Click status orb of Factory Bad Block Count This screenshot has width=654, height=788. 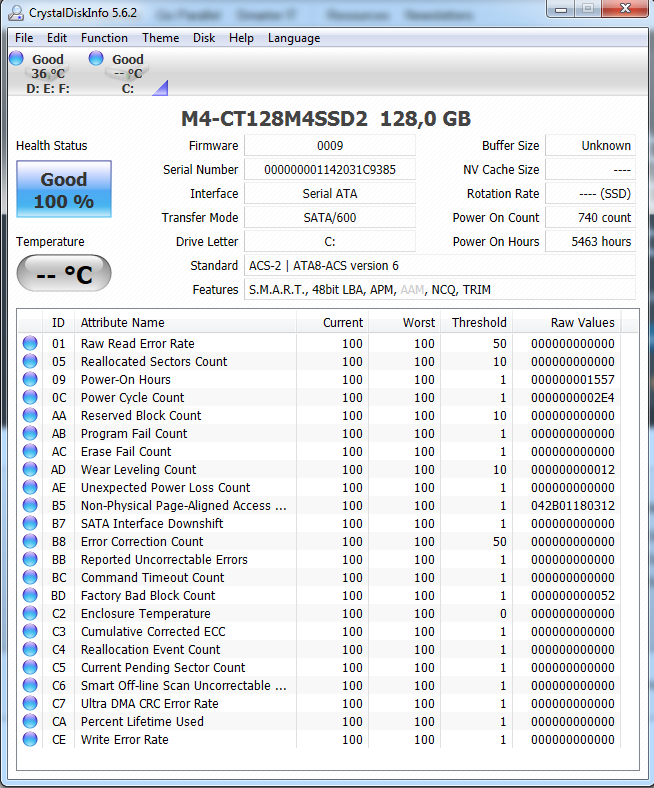(30, 596)
